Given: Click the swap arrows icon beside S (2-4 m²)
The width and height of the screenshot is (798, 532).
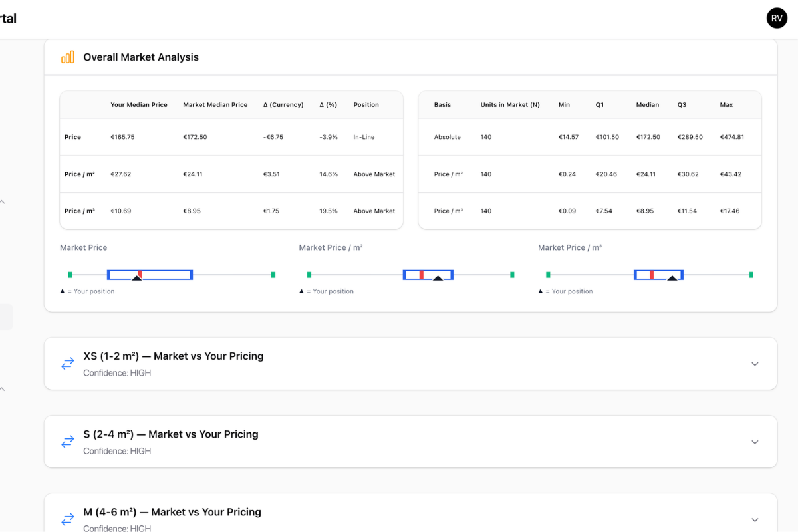Looking at the screenshot, I should pos(67,442).
